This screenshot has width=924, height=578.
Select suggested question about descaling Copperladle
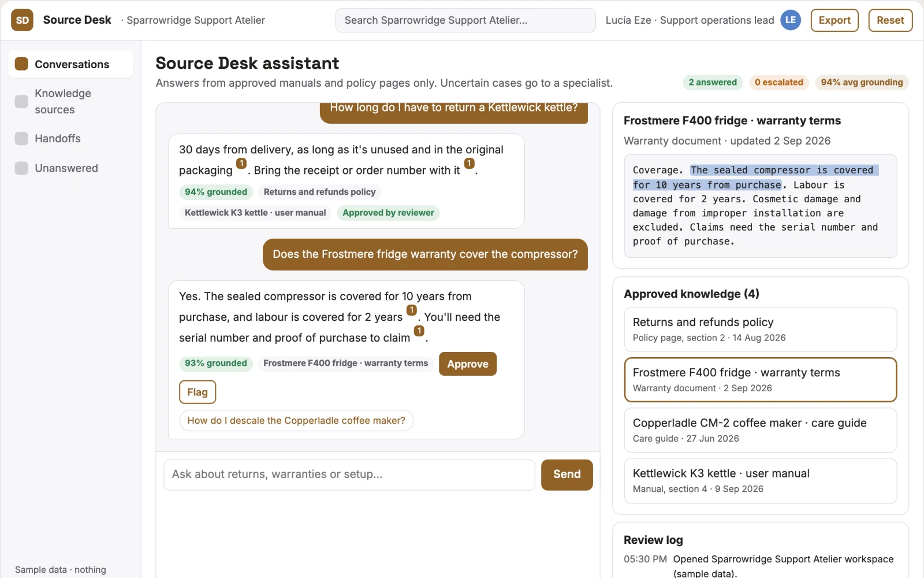point(296,420)
